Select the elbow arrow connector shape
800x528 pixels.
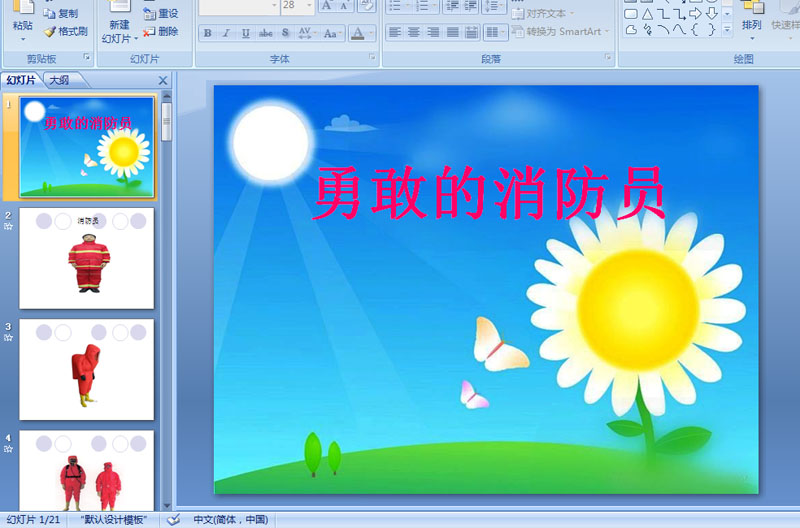click(x=679, y=14)
